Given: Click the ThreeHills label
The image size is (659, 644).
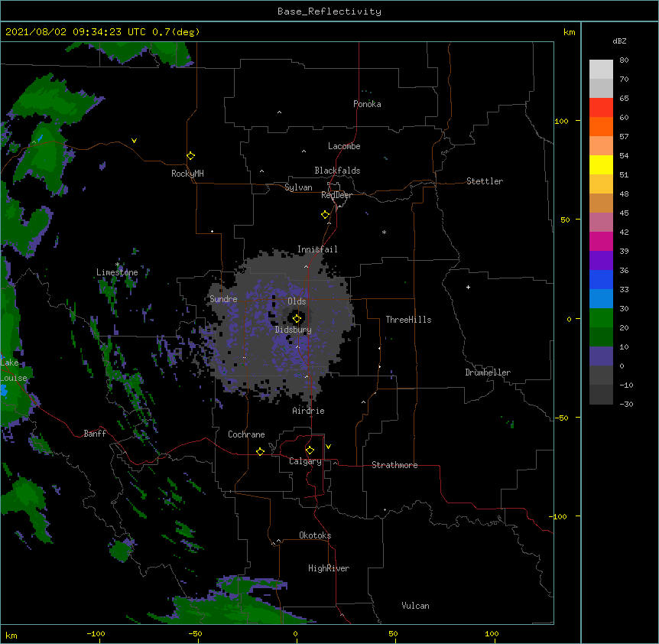Looking at the screenshot, I should click(x=408, y=320).
